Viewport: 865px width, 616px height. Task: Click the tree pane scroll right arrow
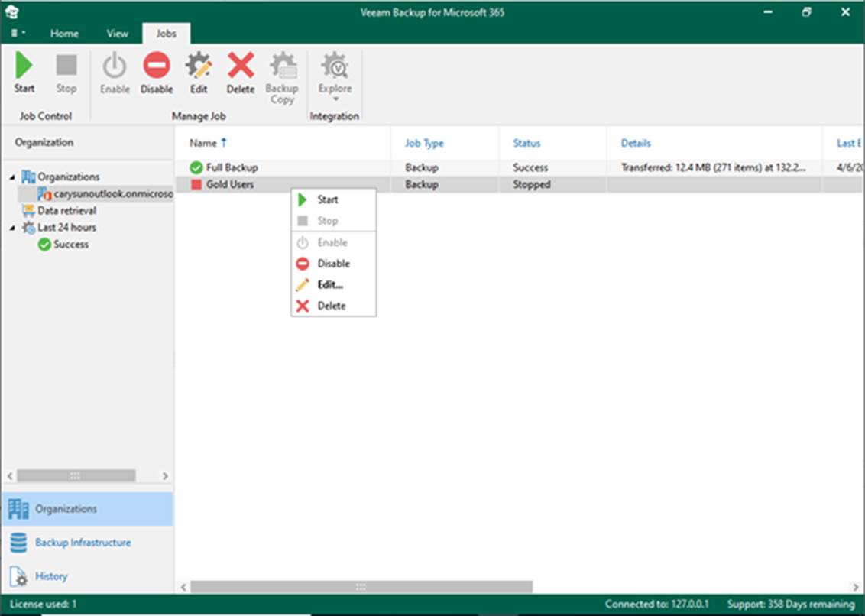(165, 476)
